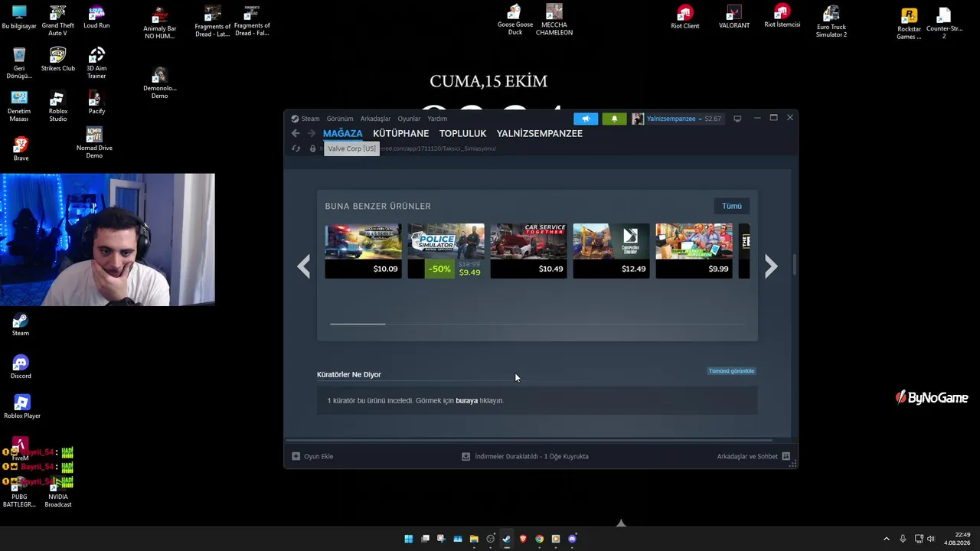Show the next similar products
This screenshot has height=551, width=980.
pyautogui.click(x=771, y=266)
